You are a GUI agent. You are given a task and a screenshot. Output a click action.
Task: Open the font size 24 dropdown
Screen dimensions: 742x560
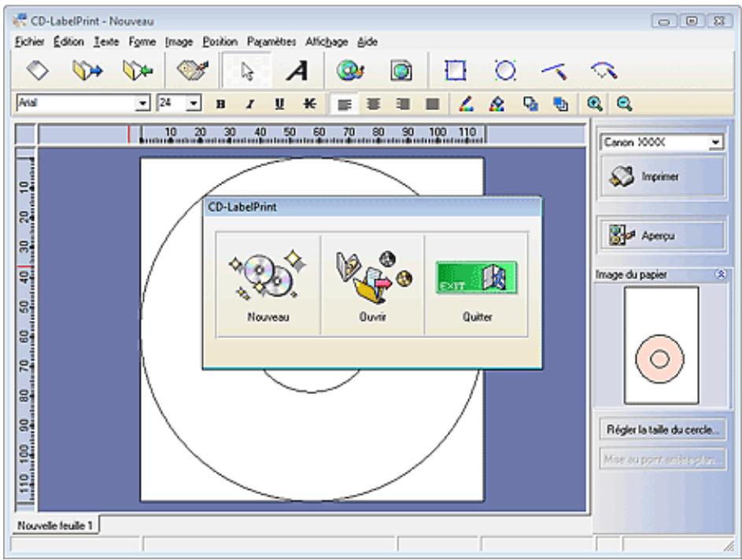click(194, 103)
